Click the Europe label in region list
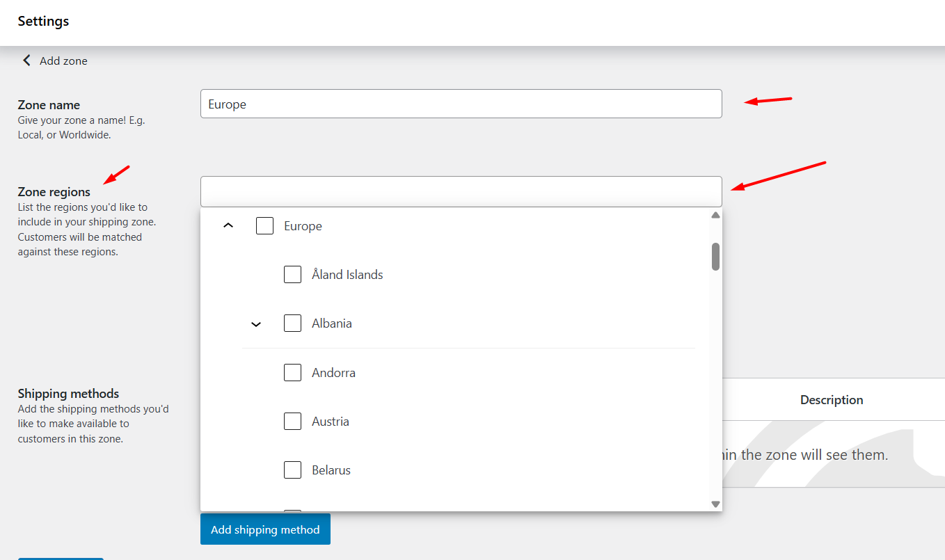 tap(303, 226)
